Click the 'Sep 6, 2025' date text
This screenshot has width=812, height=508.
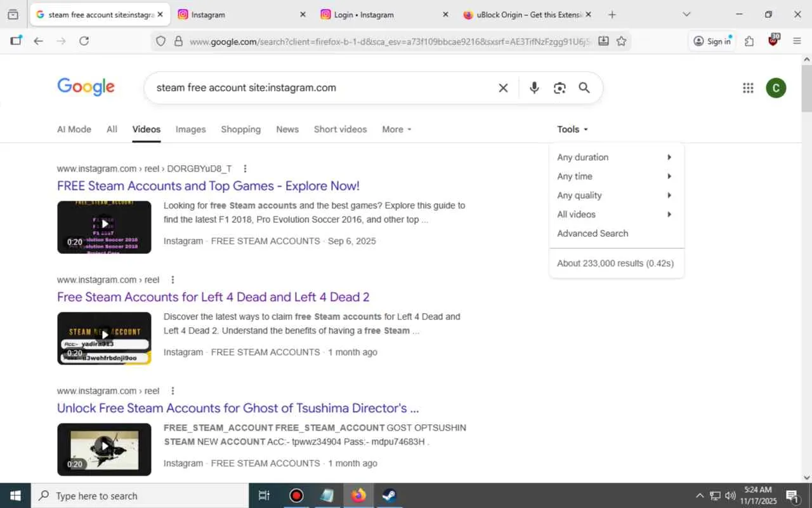click(352, 241)
